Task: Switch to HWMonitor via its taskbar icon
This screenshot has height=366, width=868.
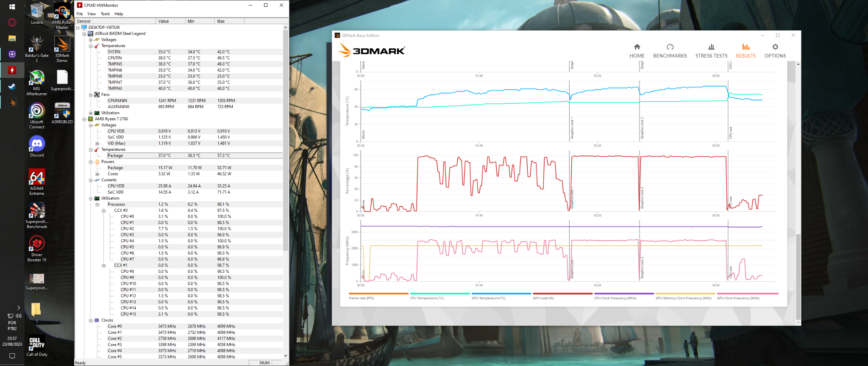Action: coord(12,70)
